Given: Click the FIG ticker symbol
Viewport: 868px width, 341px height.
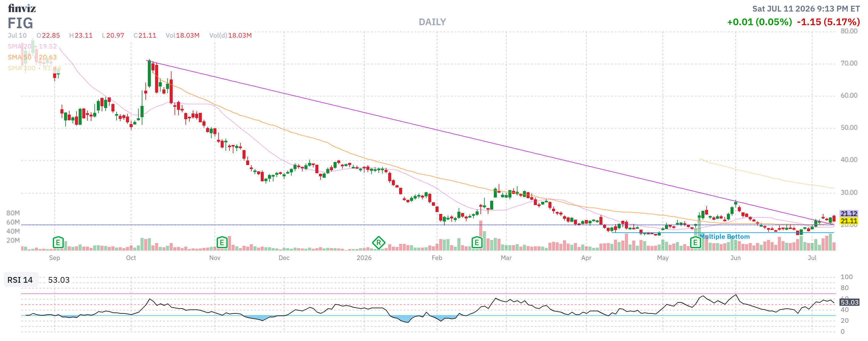Looking at the screenshot, I should click(x=20, y=23).
